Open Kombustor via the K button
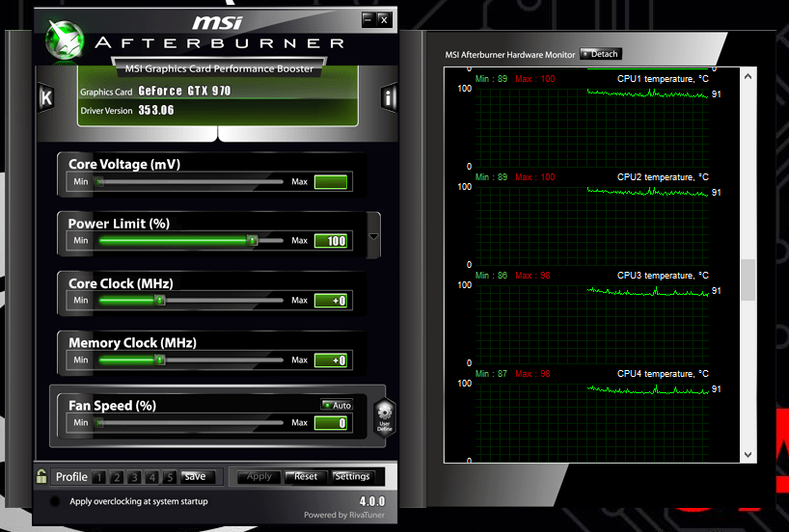This screenshot has height=532, width=789. (x=46, y=97)
